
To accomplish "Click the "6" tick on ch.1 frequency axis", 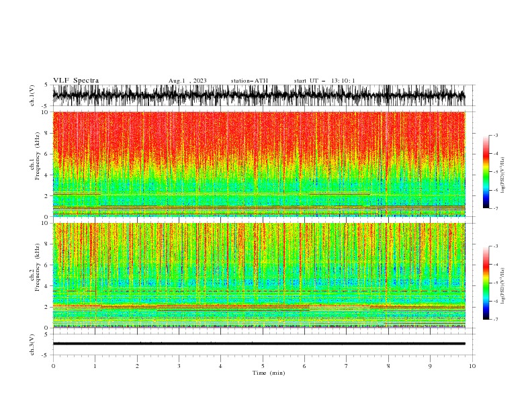I will click(x=48, y=154).
